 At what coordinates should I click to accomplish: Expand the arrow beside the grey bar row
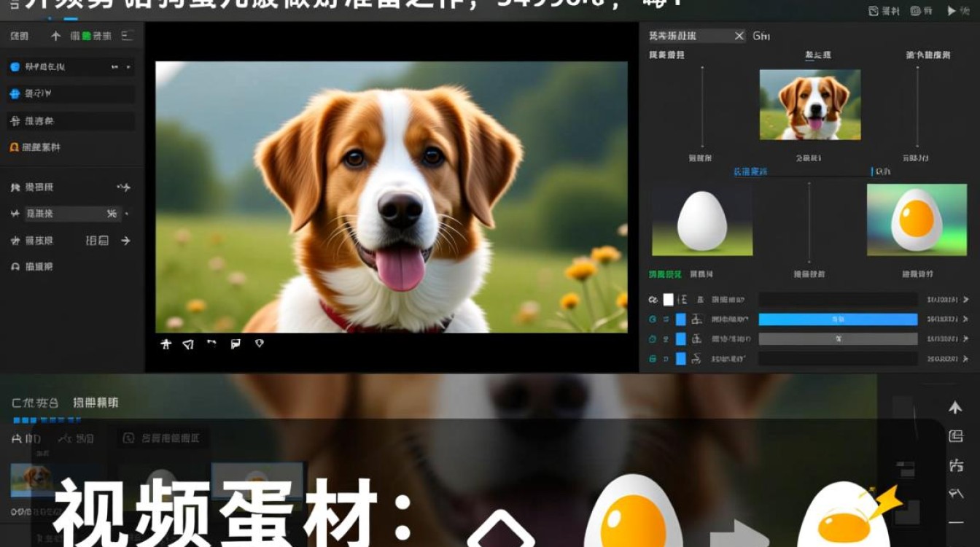click(966, 339)
